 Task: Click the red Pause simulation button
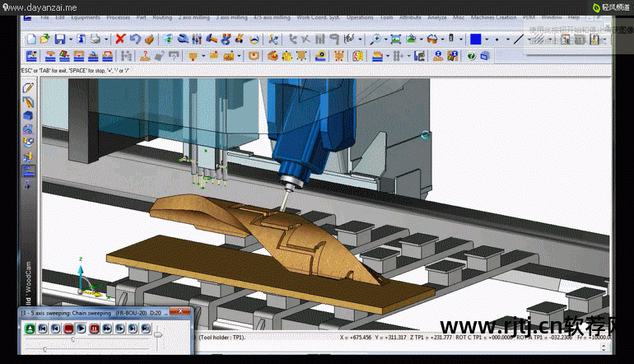click(x=94, y=329)
